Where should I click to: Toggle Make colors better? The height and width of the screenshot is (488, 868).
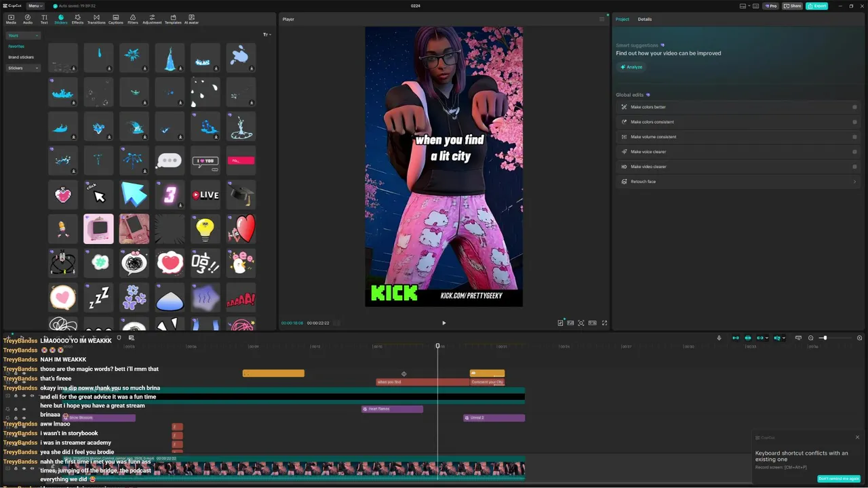(x=854, y=107)
